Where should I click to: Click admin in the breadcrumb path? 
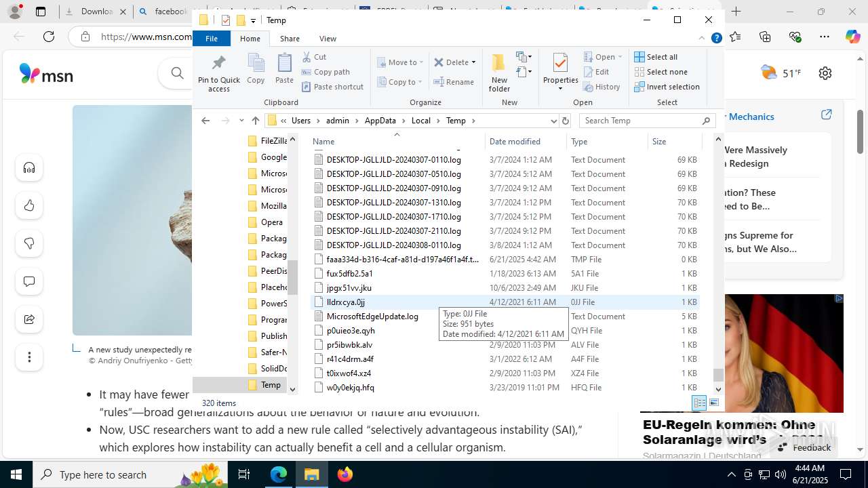coord(337,121)
